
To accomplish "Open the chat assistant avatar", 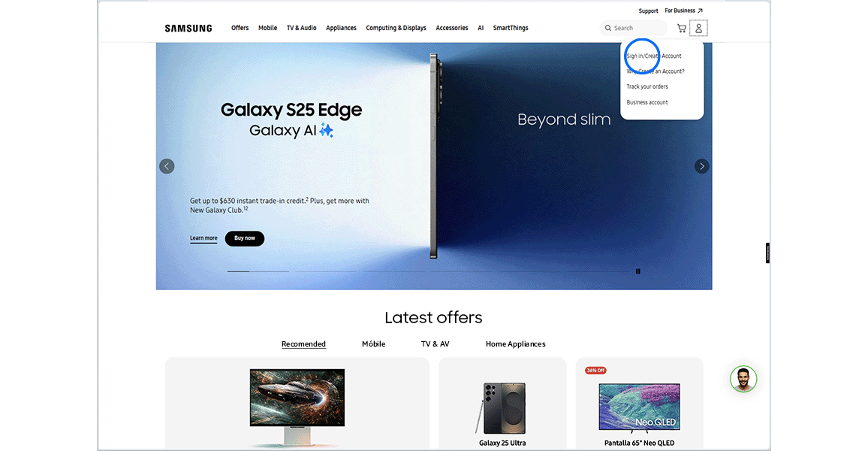I will [743, 380].
